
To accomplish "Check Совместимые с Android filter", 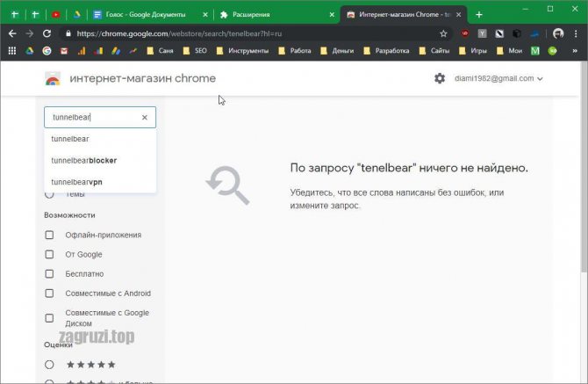I will coord(49,293).
